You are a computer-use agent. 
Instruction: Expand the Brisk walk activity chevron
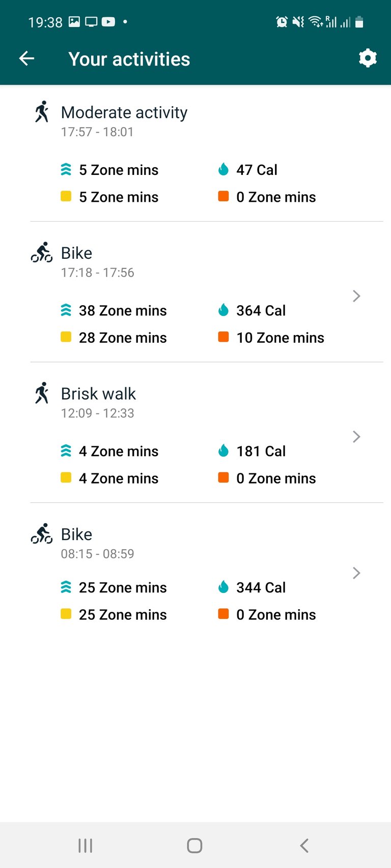356,437
